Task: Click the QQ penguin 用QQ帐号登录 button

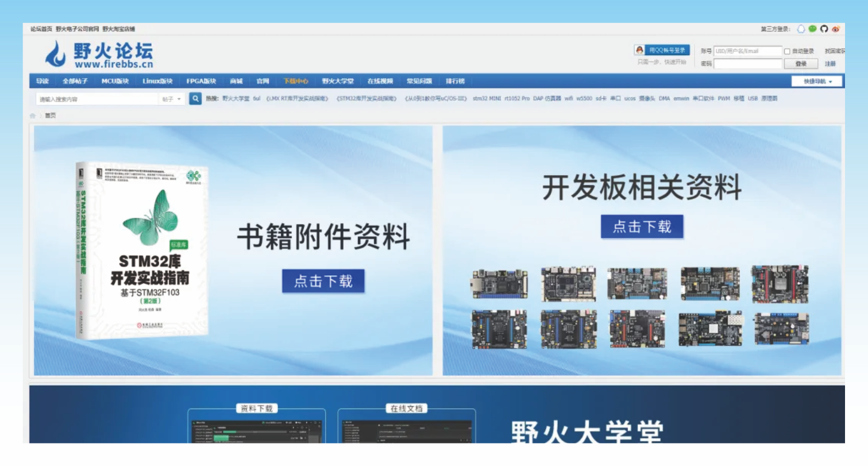Action: pyautogui.click(x=662, y=51)
